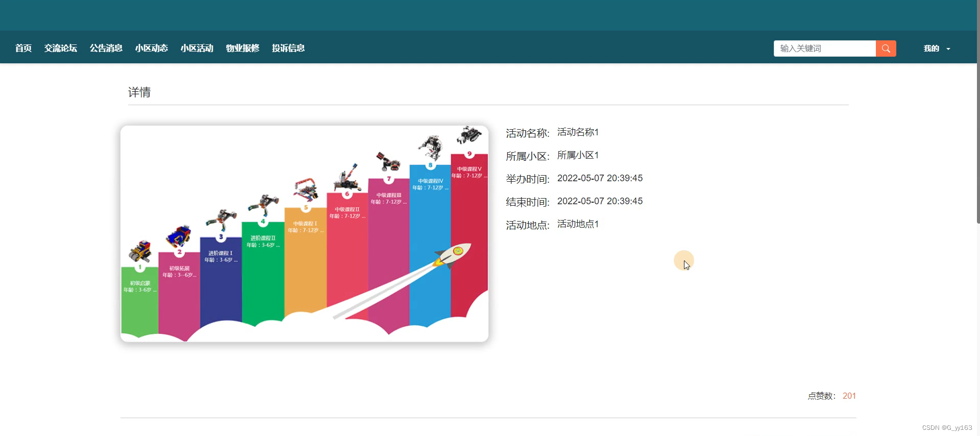Select the 小区动态 nav item
This screenshot has width=980, height=436.
click(152, 48)
